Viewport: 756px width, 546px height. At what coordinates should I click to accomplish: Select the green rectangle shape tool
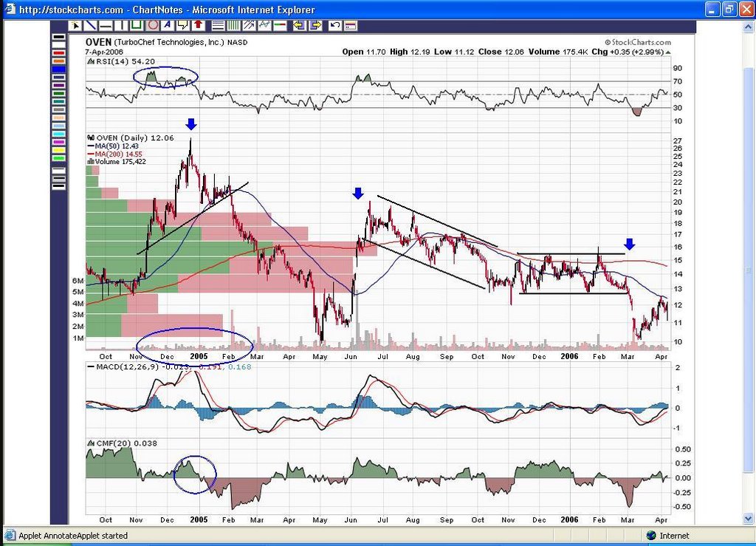pyautogui.click(x=137, y=25)
